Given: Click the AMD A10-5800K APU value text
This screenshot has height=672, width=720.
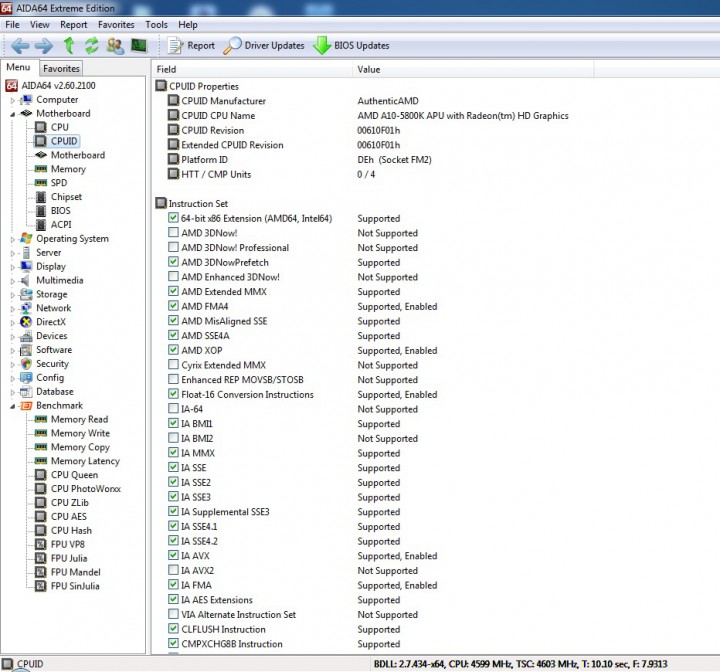Looking at the screenshot, I should pos(463,116).
